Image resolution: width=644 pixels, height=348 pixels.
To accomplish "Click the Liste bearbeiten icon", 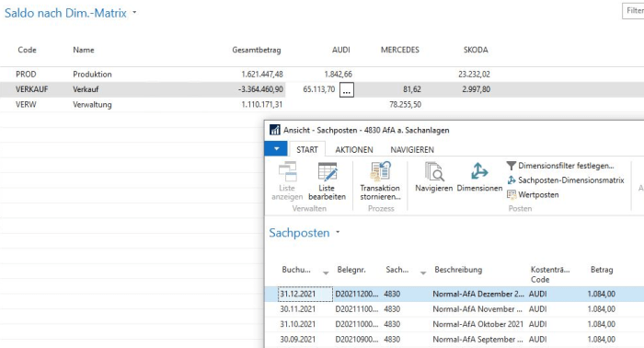I will point(328,172).
